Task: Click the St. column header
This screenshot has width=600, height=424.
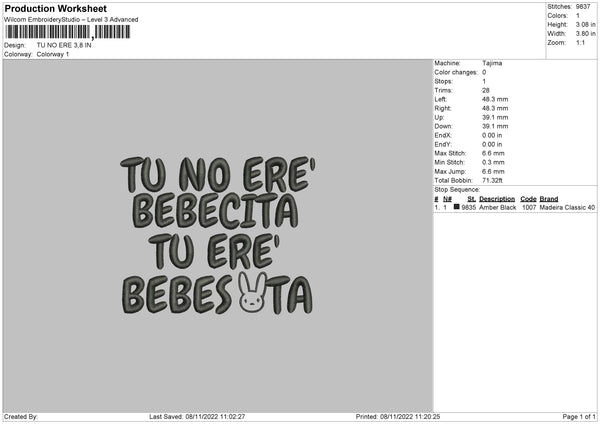Action: 471,199
